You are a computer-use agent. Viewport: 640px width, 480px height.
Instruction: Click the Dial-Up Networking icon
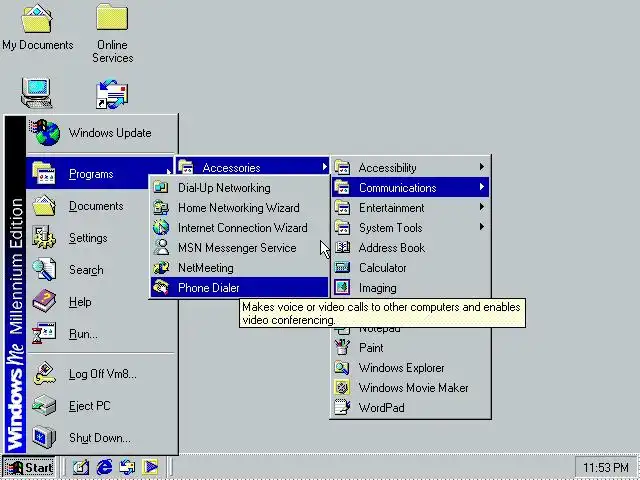pos(161,187)
